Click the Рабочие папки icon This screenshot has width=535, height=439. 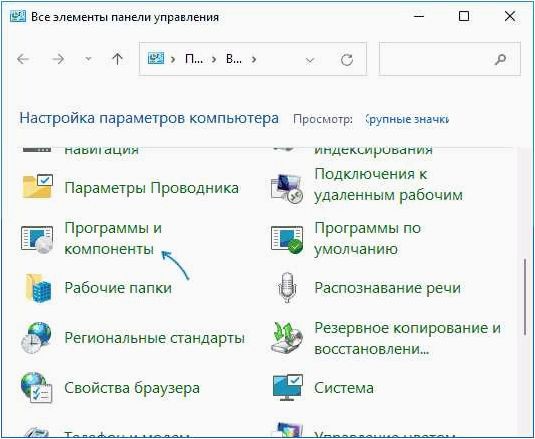38,288
